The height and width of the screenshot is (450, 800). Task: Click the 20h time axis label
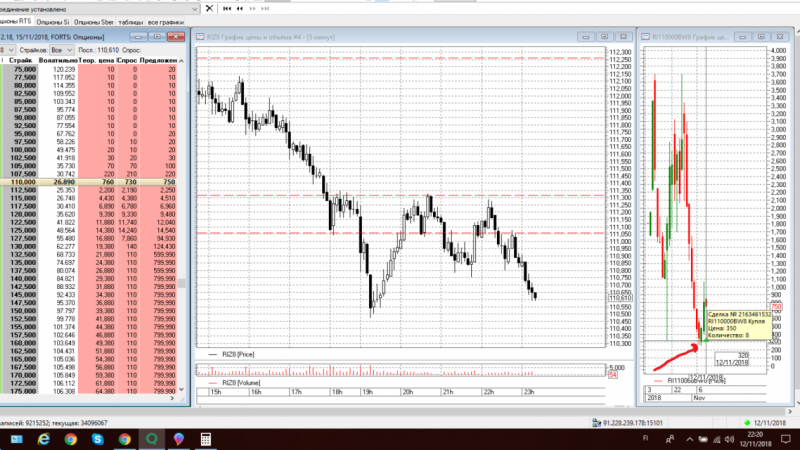tap(407, 392)
